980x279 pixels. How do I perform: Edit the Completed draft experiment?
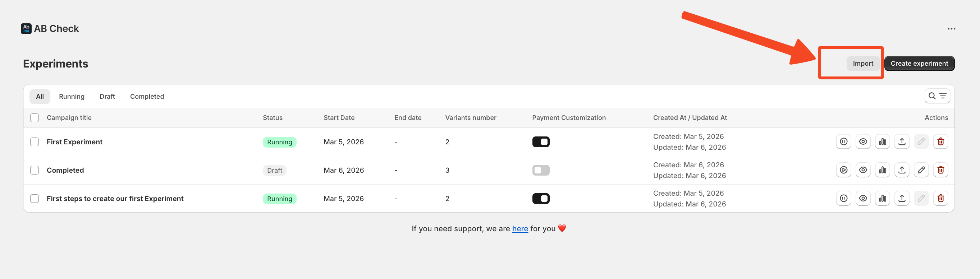click(921, 170)
